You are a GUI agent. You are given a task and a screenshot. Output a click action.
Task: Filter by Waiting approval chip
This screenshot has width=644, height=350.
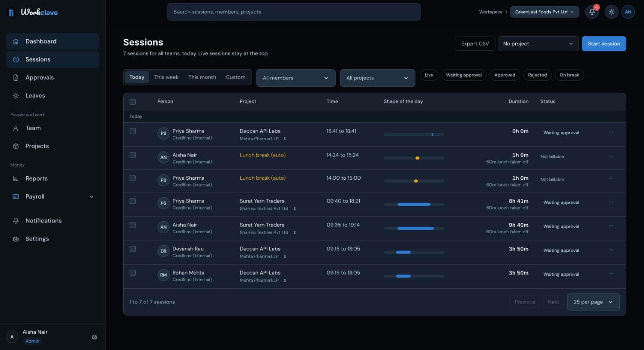pyautogui.click(x=464, y=75)
